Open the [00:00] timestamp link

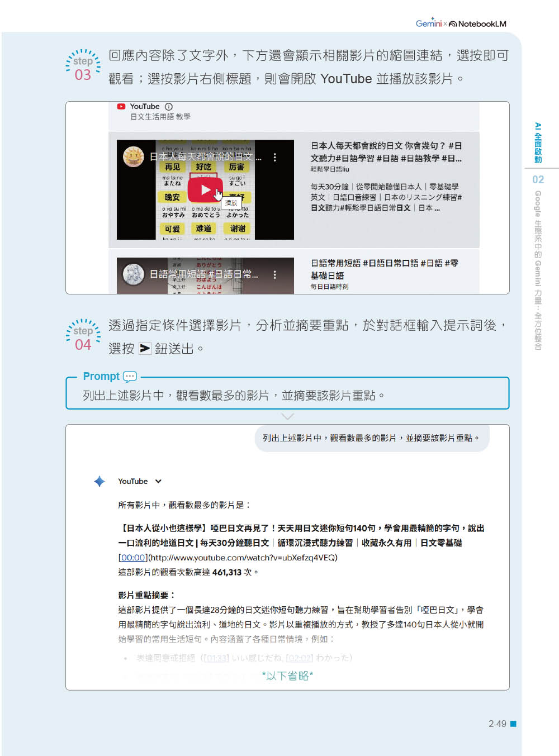(x=132, y=558)
